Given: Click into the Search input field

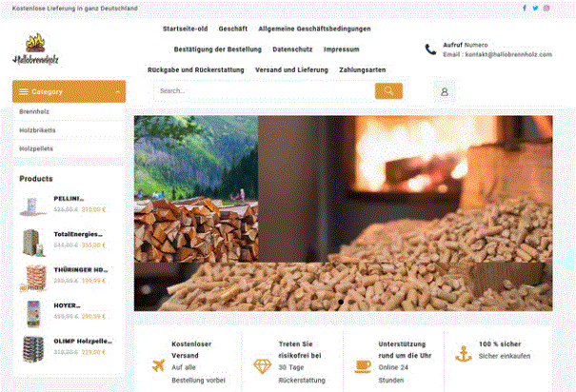Looking at the screenshot, I should [265, 90].
